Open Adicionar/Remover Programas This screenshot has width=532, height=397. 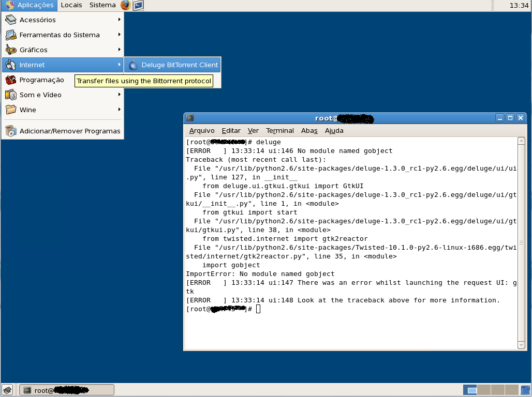(x=63, y=131)
